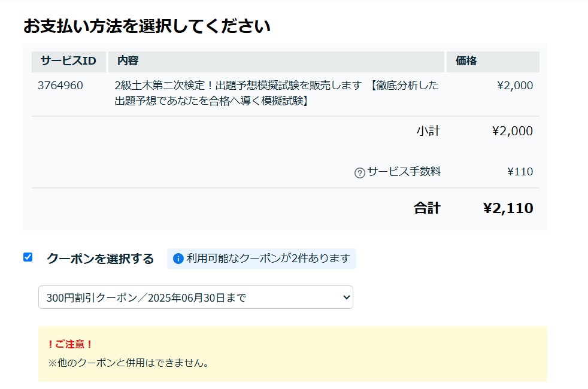The height and width of the screenshot is (389, 588).
Task: Click the service fee help question-mark icon
Action: (360, 173)
